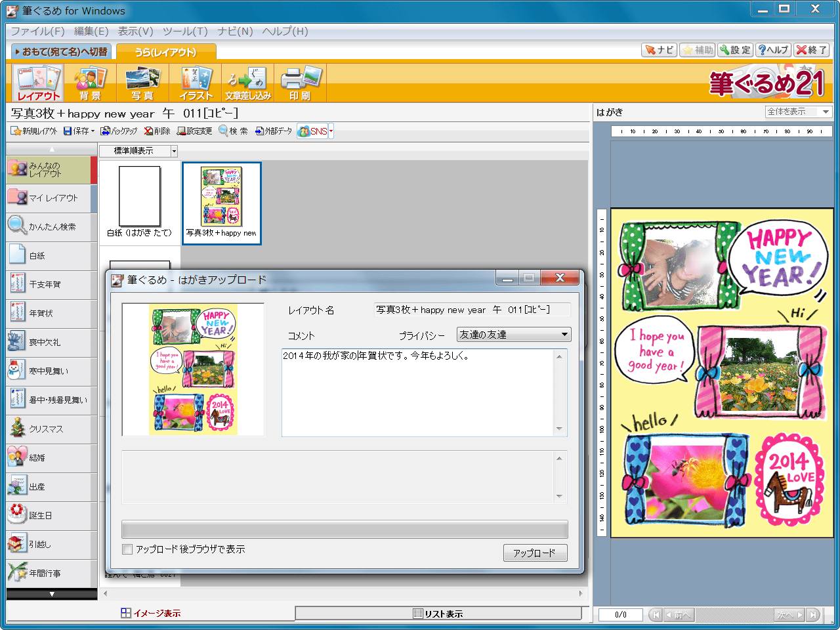Image resolution: width=840 pixels, height=630 pixels.
Task: Open the レイアウト toolbar icon
Action: pos(38,83)
